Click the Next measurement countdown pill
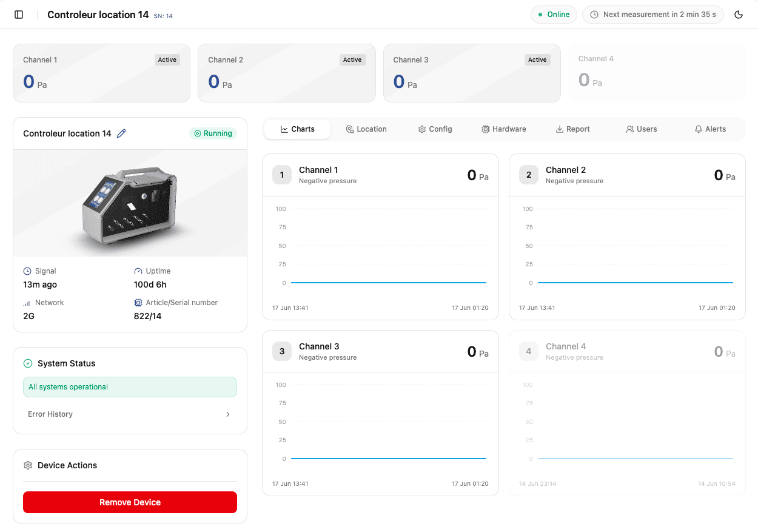The width and height of the screenshot is (758, 532). tap(653, 15)
